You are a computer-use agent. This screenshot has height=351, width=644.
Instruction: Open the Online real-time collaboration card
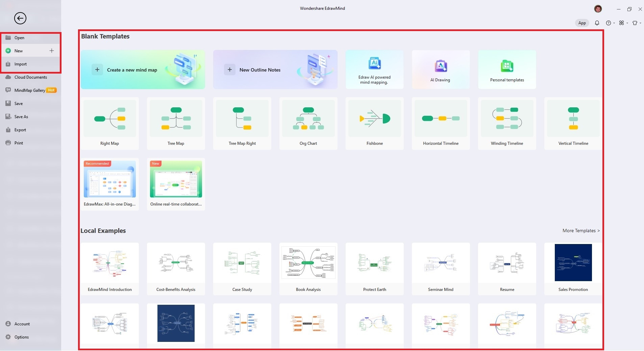tap(176, 184)
